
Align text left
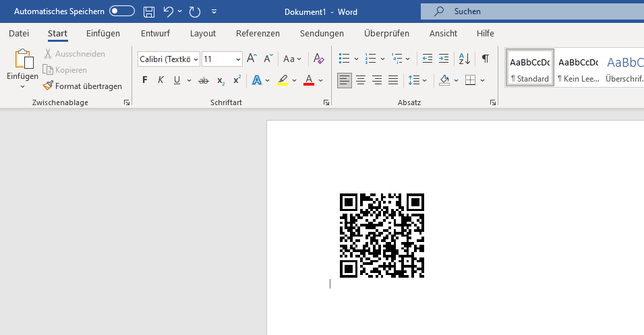[345, 80]
